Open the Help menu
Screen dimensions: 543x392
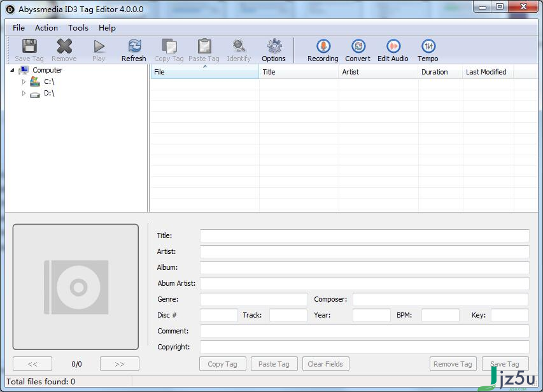point(107,28)
